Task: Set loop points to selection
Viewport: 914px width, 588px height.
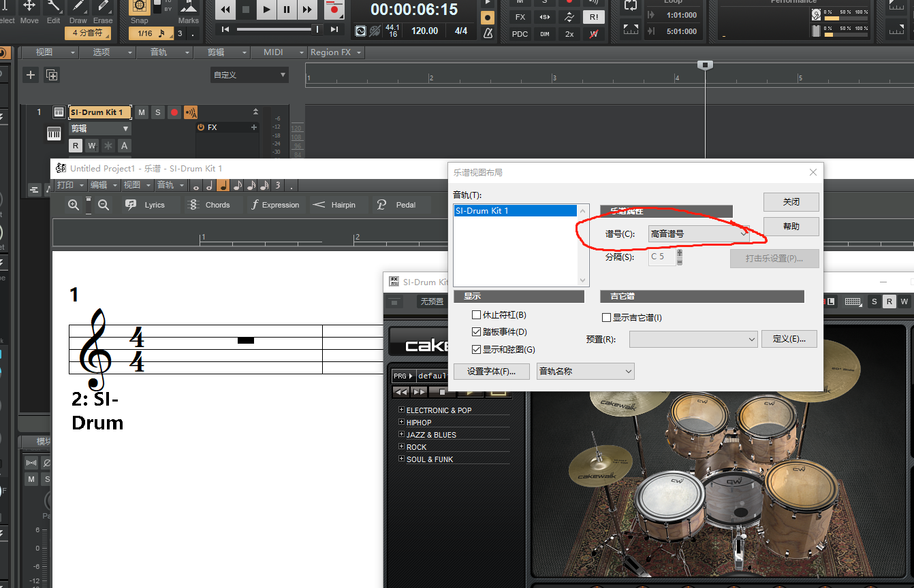Action: (631, 30)
